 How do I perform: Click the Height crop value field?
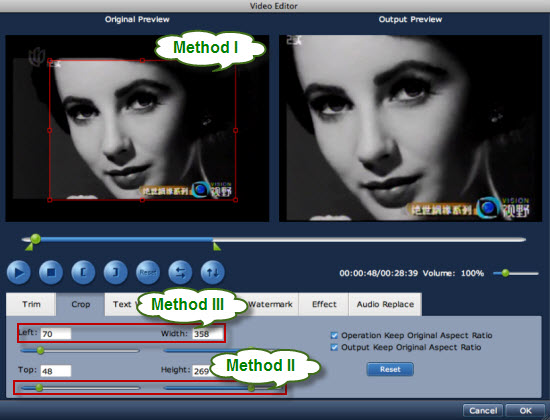[x=202, y=371]
